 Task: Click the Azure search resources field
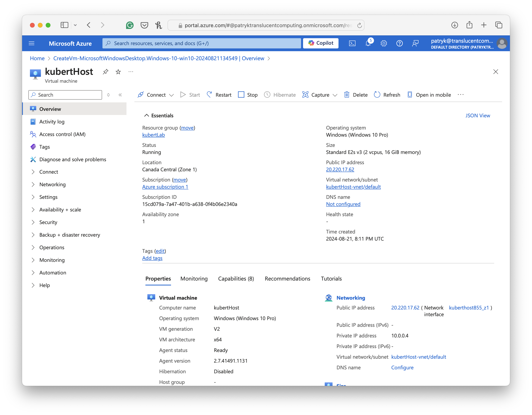click(x=202, y=43)
